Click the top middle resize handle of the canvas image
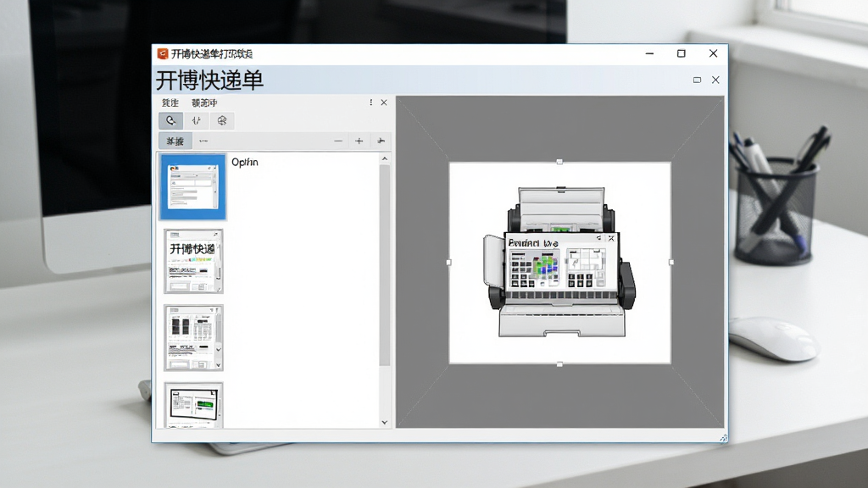The height and width of the screenshot is (488, 868). click(x=559, y=162)
